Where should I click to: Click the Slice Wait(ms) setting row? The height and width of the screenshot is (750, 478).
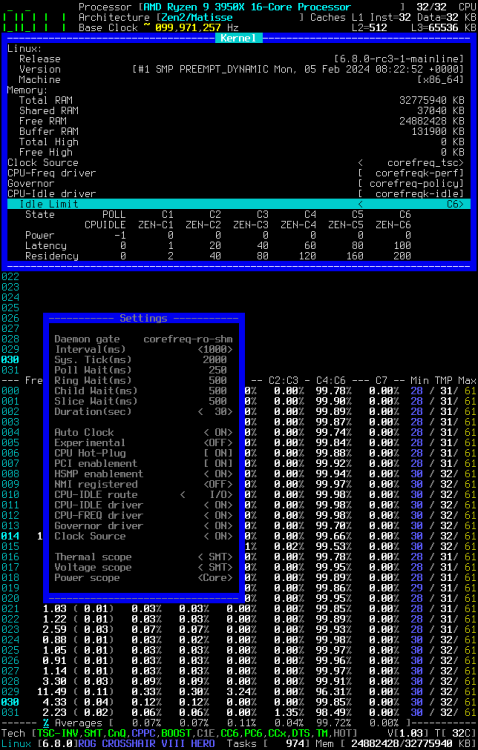click(144, 401)
